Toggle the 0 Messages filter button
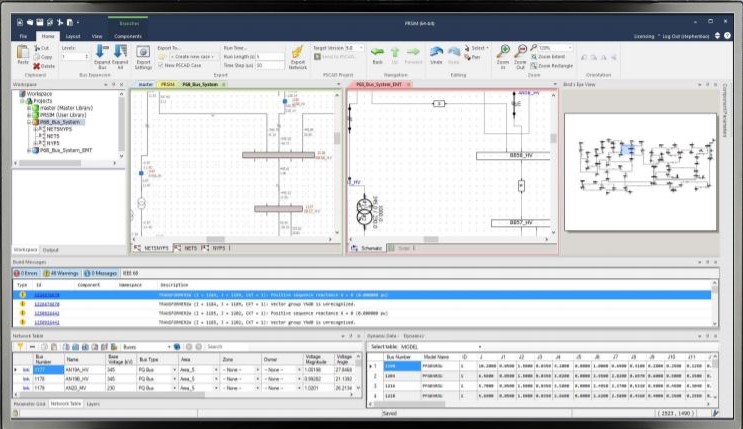The width and height of the screenshot is (743, 429). click(100, 274)
